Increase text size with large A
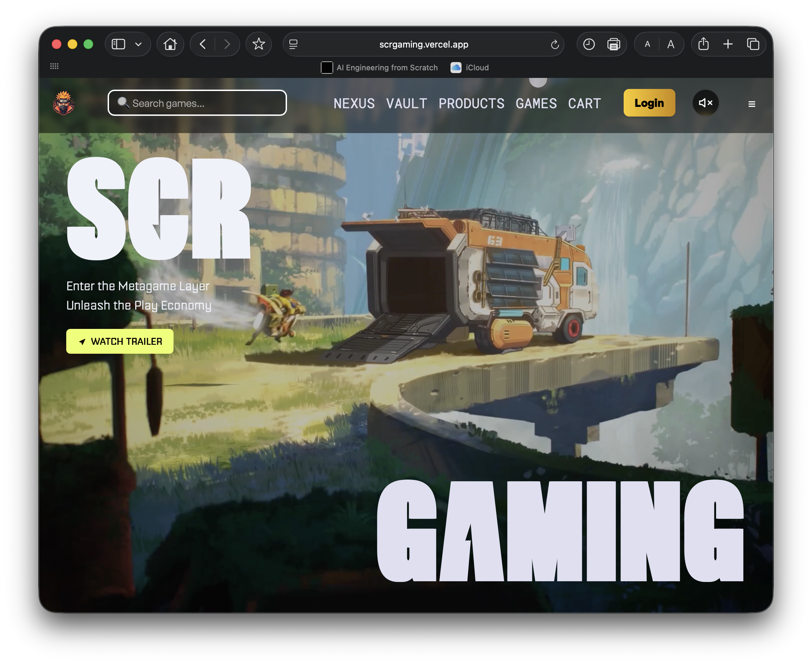The width and height of the screenshot is (812, 664). (x=671, y=44)
